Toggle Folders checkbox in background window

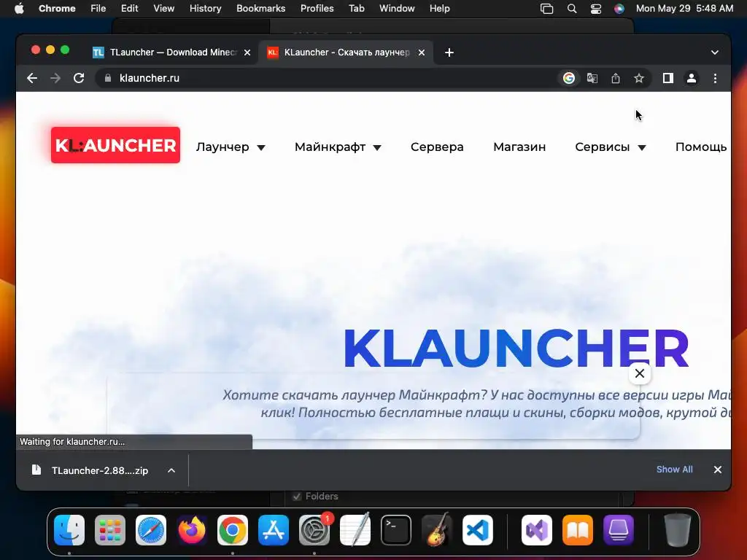pos(297,496)
